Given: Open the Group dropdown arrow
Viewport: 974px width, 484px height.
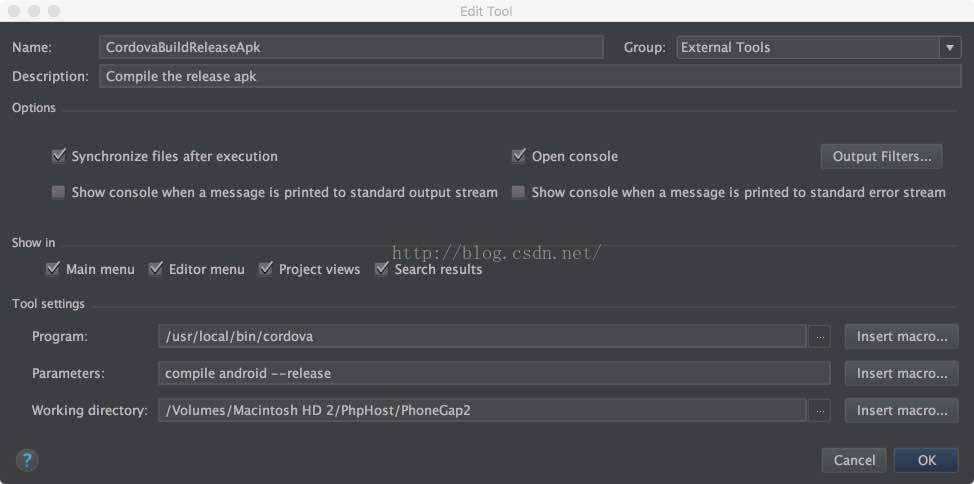Looking at the screenshot, I should click(x=950, y=48).
